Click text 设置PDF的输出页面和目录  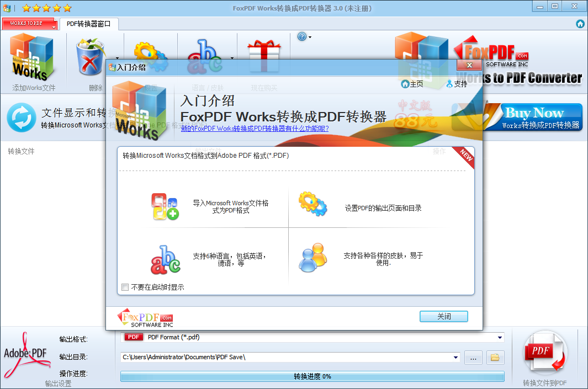click(383, 209)
